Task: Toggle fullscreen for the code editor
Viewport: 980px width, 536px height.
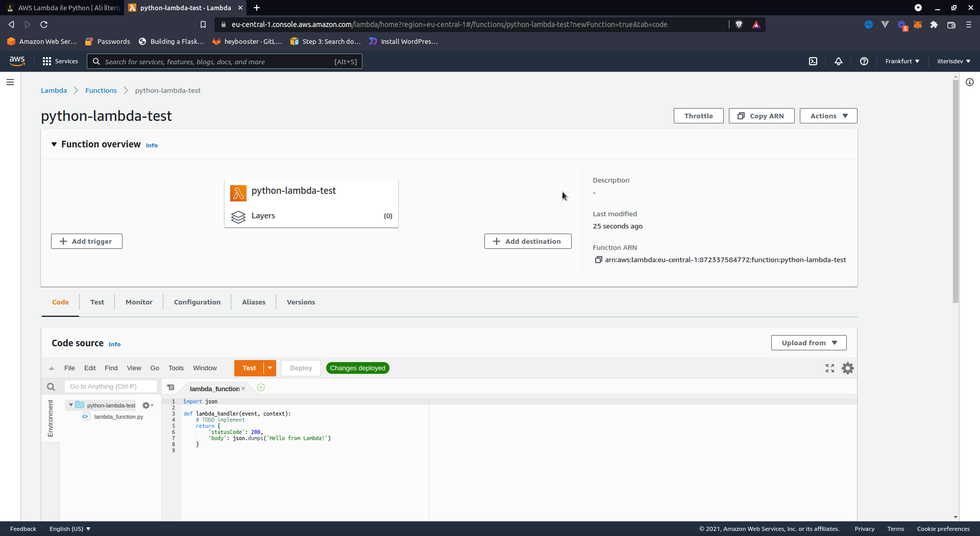Action: pyautogui.click(x=830, y=368)
